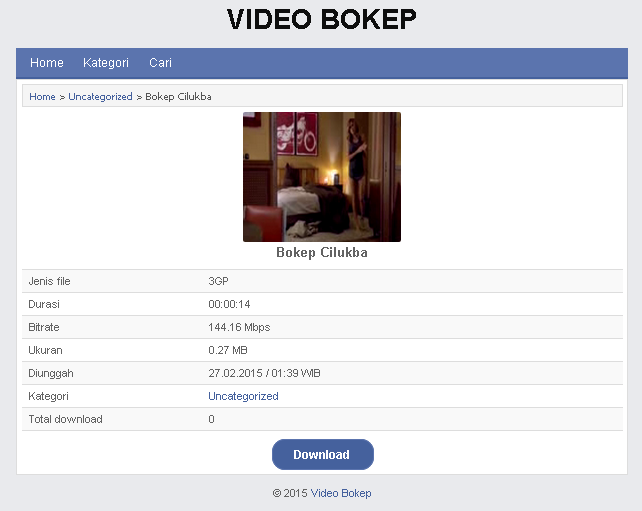Click the 0.27 MB file size value

click(x=227, y=350)
